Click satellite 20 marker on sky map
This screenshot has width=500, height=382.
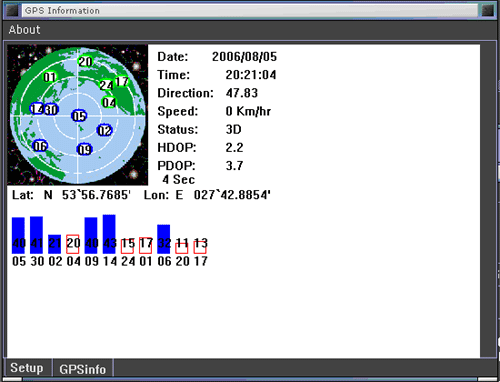(85, 61)
